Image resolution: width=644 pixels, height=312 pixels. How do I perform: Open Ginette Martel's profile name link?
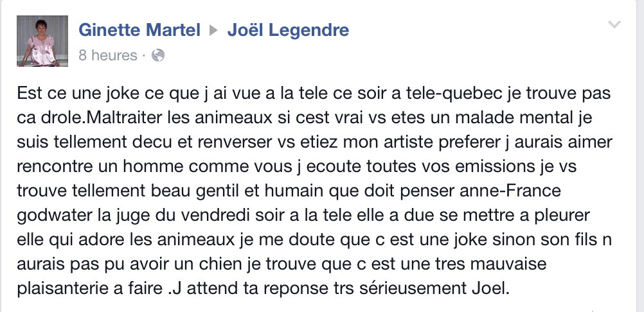pos(139,30)
